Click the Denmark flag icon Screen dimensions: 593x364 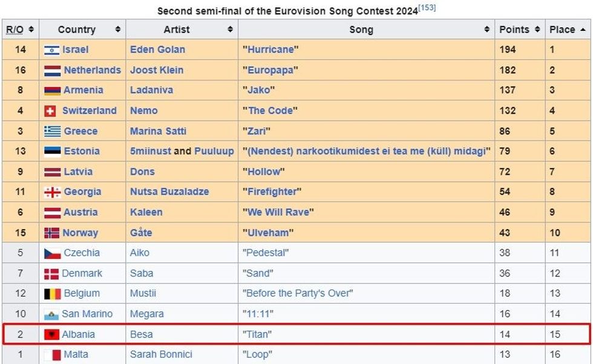click(x=51, y=273)
